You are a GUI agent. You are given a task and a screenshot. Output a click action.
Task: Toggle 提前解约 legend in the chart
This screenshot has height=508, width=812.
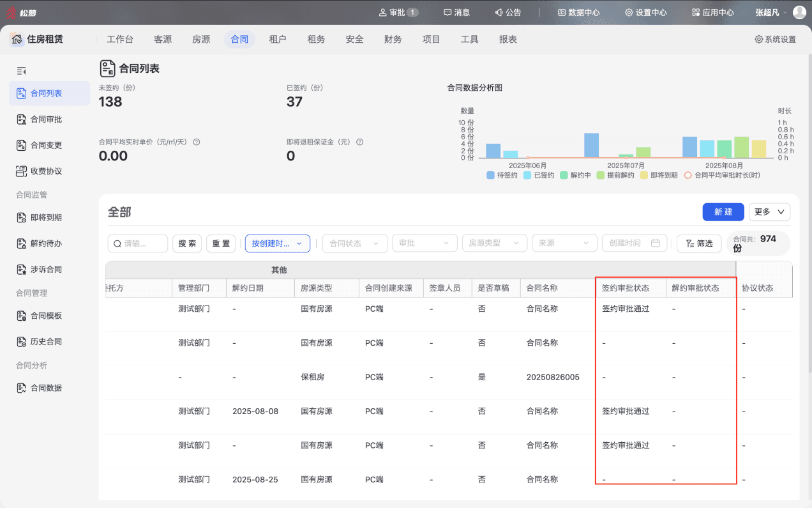(x=615, y=175)
